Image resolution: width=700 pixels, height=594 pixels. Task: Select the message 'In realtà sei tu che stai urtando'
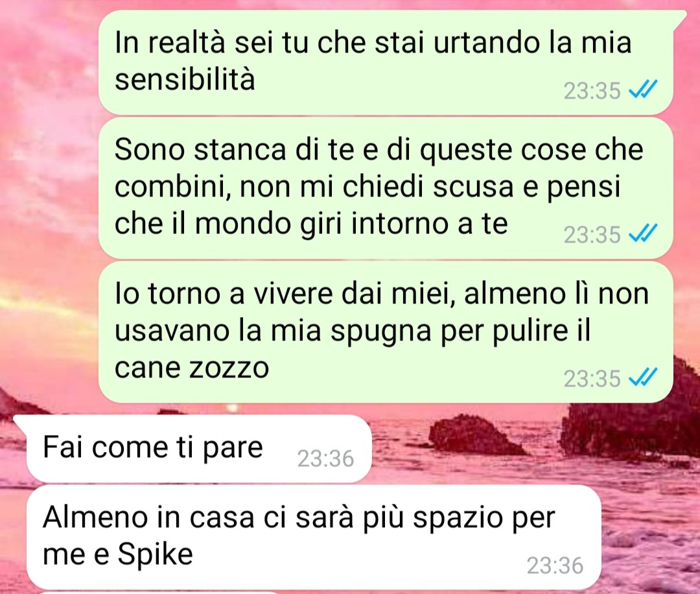tap(386, 62)
